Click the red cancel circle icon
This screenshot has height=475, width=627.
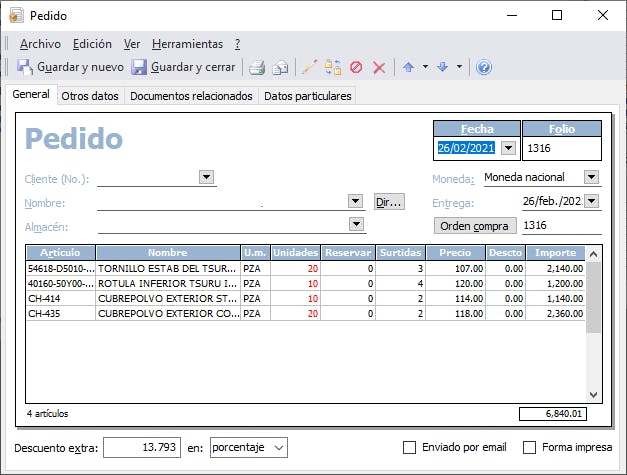click(356, 68)
